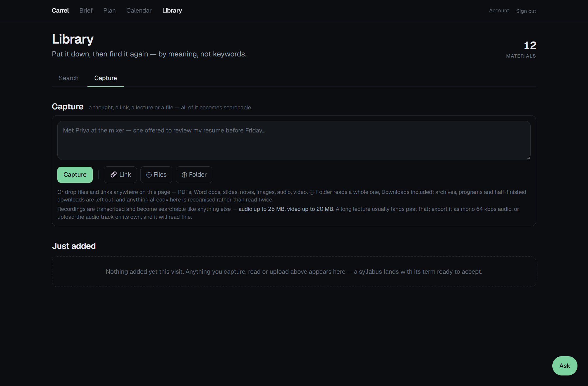Focus the capture note text area
This screenshot has height=386, width=588.
pos(294,140)
